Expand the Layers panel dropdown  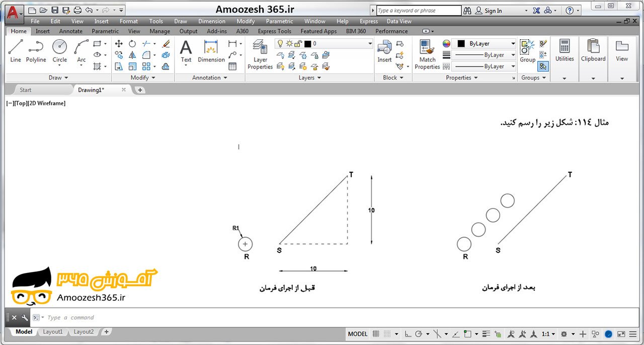(x=310, y=78)
